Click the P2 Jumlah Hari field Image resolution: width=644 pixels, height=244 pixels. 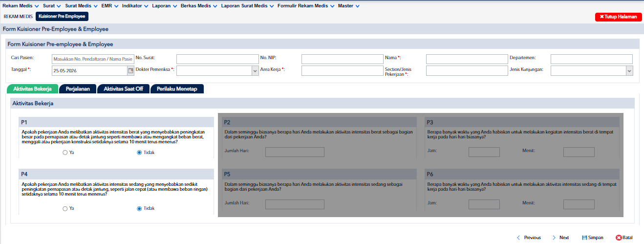point(295,152)
